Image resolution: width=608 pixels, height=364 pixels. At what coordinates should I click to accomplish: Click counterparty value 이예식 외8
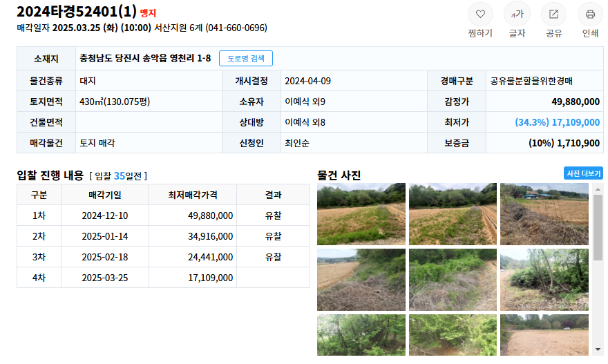pos(305,122)
